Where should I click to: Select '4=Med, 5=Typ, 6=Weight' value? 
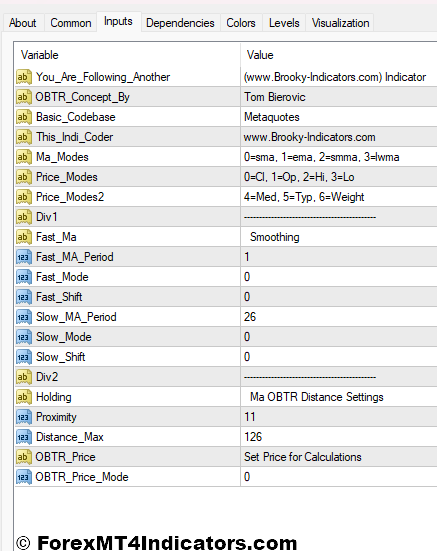339,197
